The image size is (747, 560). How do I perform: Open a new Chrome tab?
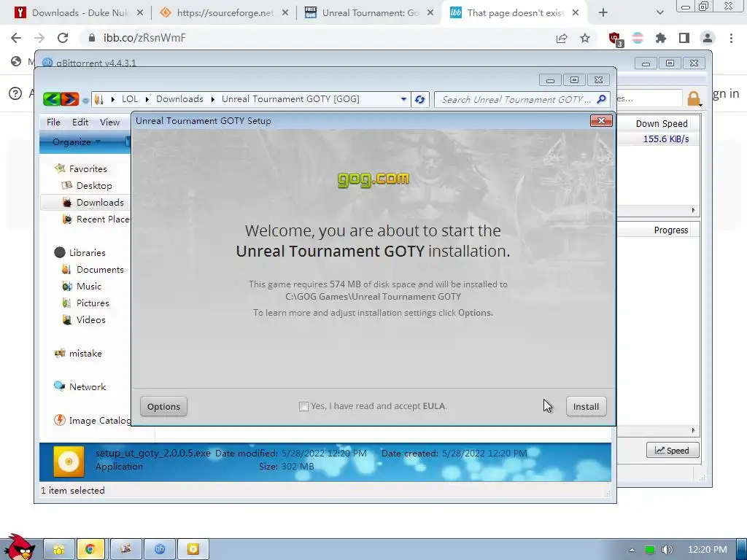[x=603, y=13]
